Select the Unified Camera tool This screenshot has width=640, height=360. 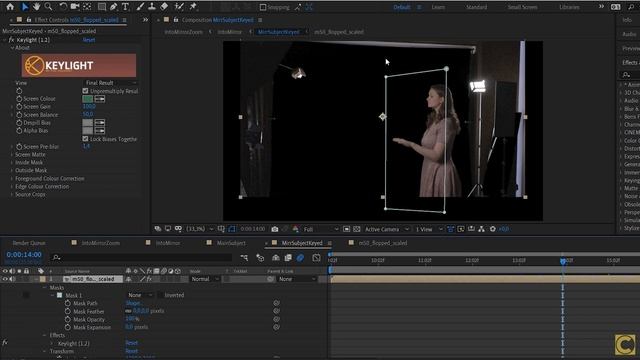click(75, 7)
